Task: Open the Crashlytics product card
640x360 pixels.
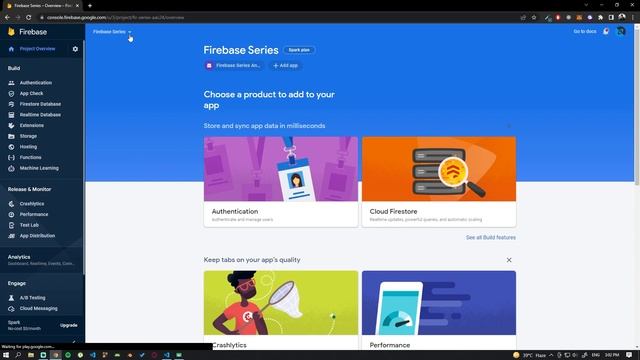Action: coord(281,310)
